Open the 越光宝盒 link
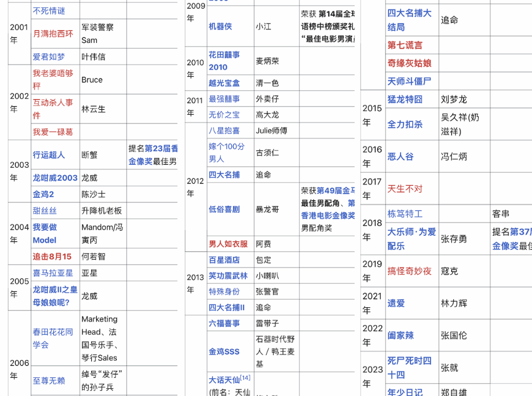Viewport: 532px width, 396px height. 224,83
